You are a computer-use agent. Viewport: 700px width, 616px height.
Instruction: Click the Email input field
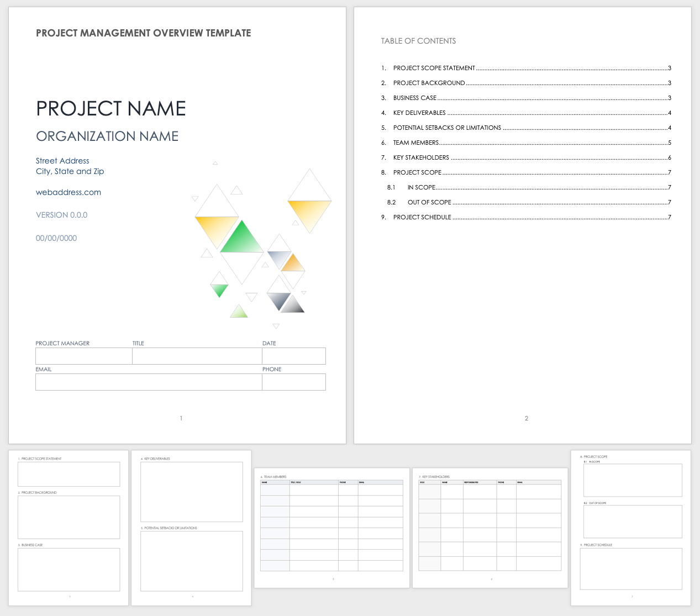(x=148, y=382)
